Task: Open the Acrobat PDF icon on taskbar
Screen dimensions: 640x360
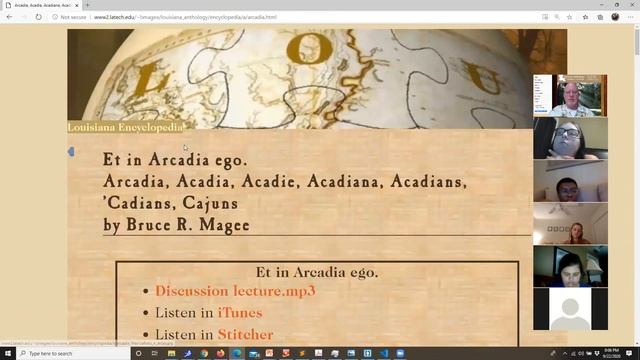Action: [x=319, y=353]
